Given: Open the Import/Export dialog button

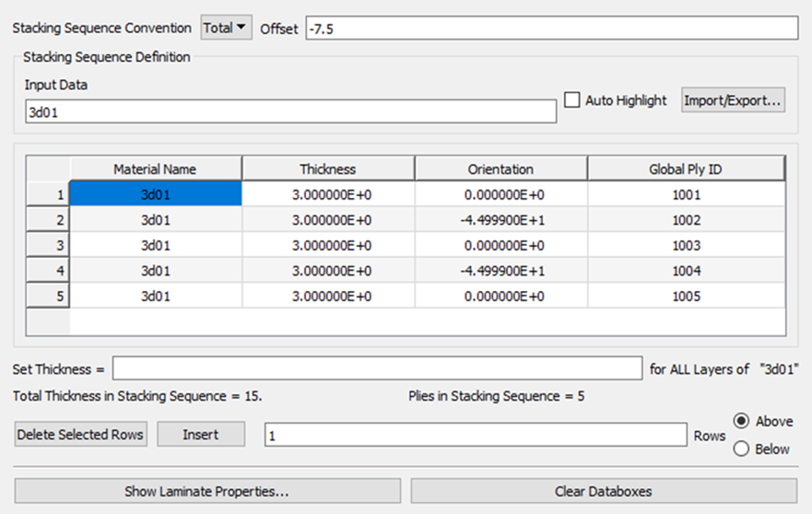Looking at the screenshot, I should (x=733, y=100).
